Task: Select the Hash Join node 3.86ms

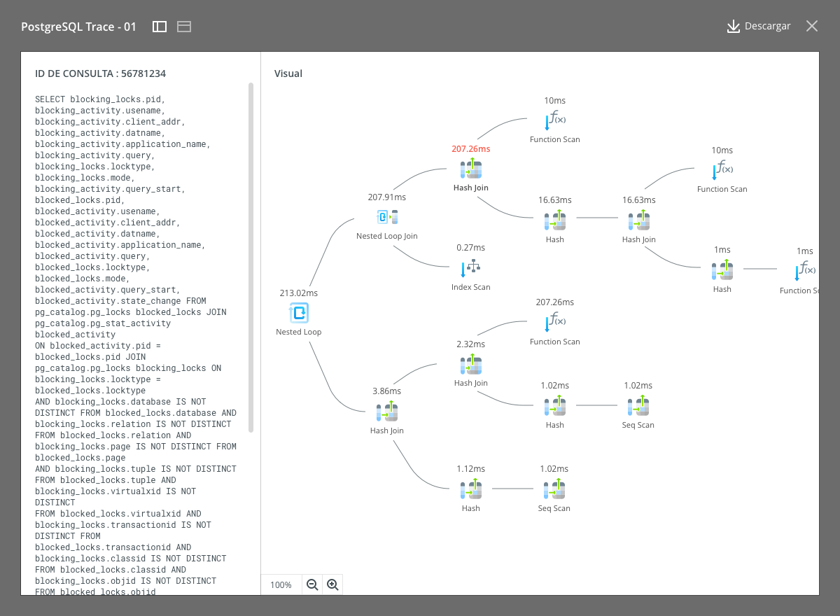Action: coord(387,412)
